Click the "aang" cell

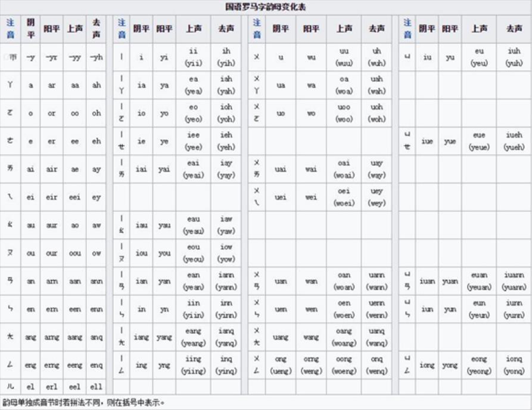pos(75,337)
